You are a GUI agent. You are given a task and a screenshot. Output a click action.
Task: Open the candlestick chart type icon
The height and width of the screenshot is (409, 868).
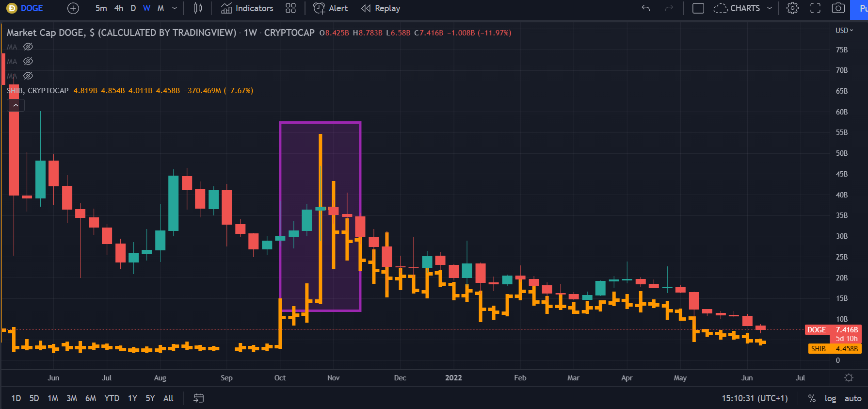pos(198,8)
